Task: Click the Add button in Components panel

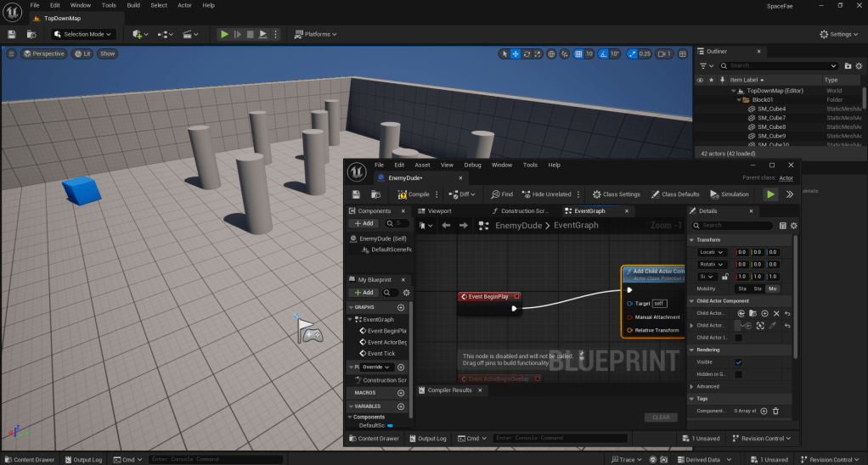Action: (x=364, y=224)
